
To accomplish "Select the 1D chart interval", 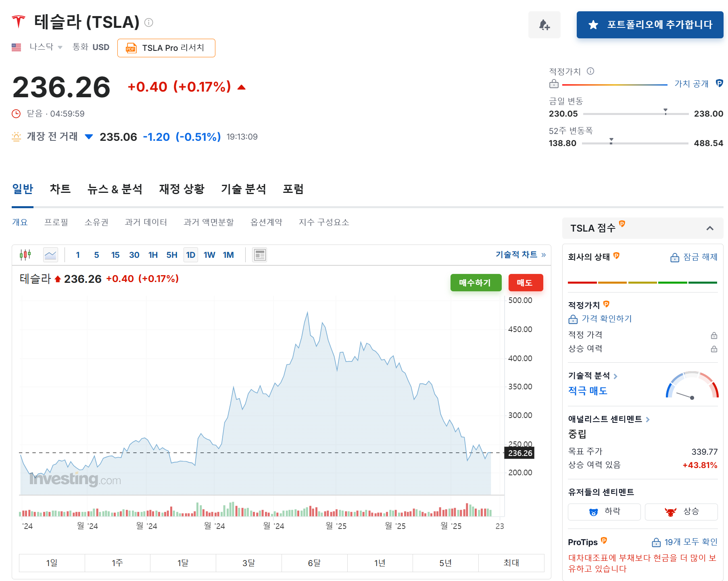I will point(191,255).
